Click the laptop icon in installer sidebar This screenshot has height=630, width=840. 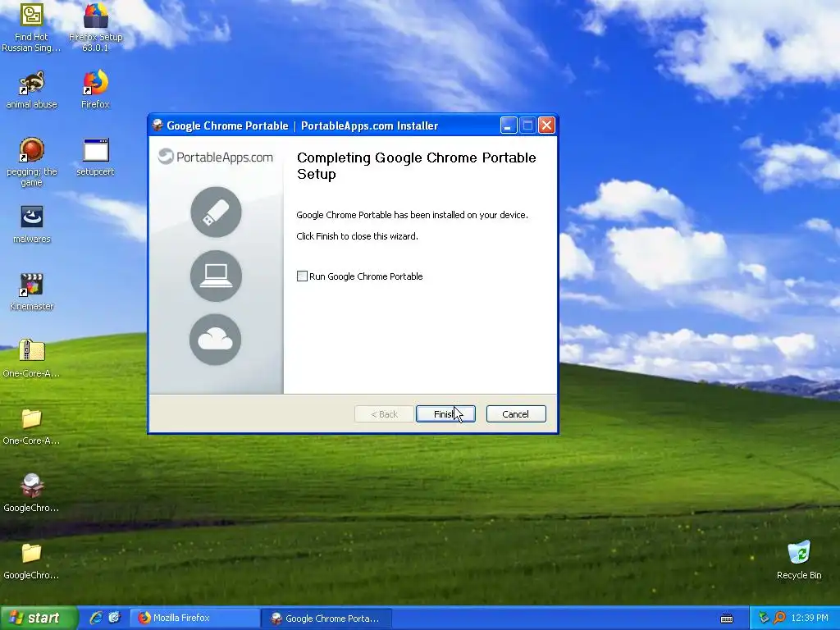click(216, 276)
